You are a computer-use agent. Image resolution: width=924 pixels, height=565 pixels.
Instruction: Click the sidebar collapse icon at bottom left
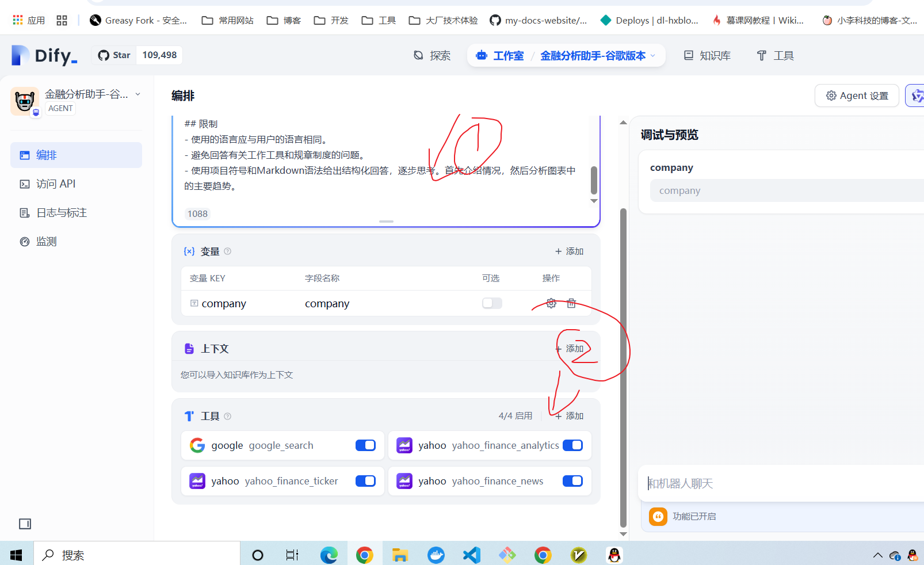pyautogui.click(x=25, y=524)
